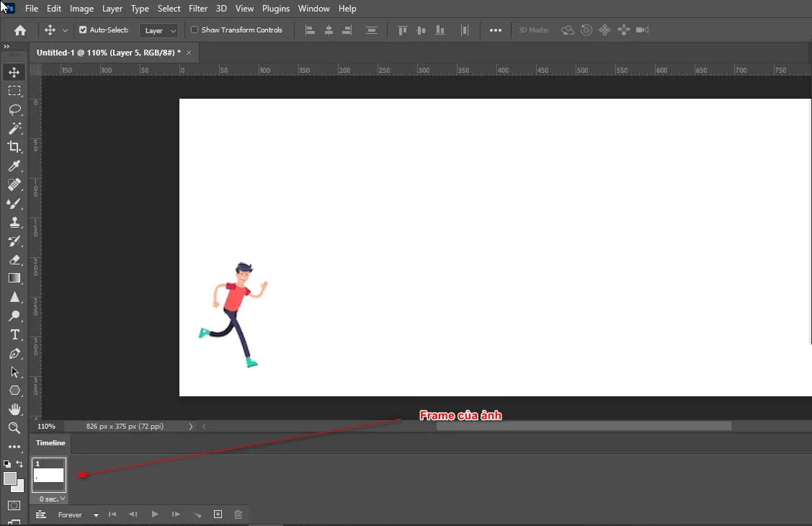The width and height of the screenshot is (812, 526).
Task: Activate the Crop tool
Action: 14,147
